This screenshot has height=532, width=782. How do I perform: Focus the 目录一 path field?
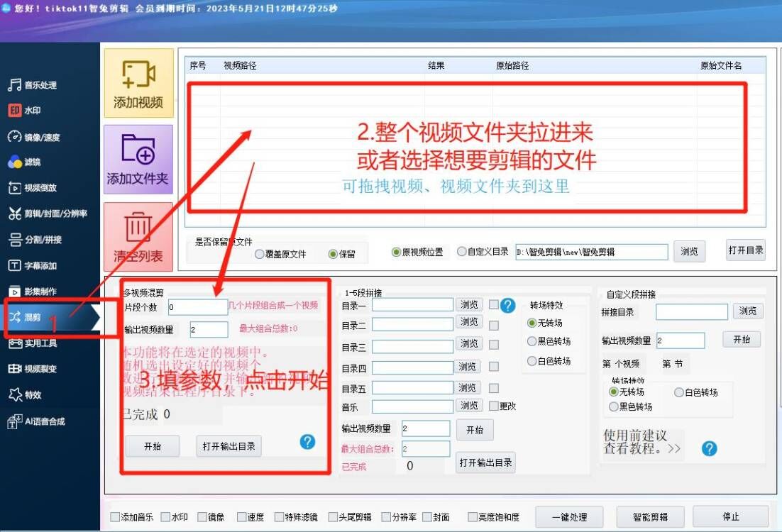[x=412, y=304]
